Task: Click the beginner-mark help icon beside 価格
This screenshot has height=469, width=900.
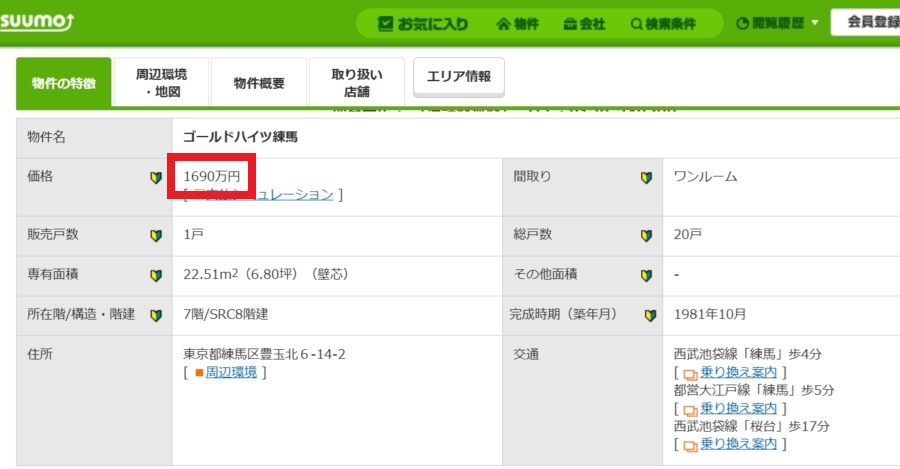Action: [156, 178]
